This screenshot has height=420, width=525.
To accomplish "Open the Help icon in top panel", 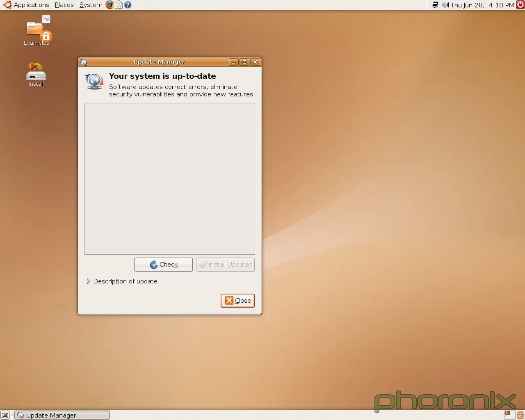I will coord(128,5).
